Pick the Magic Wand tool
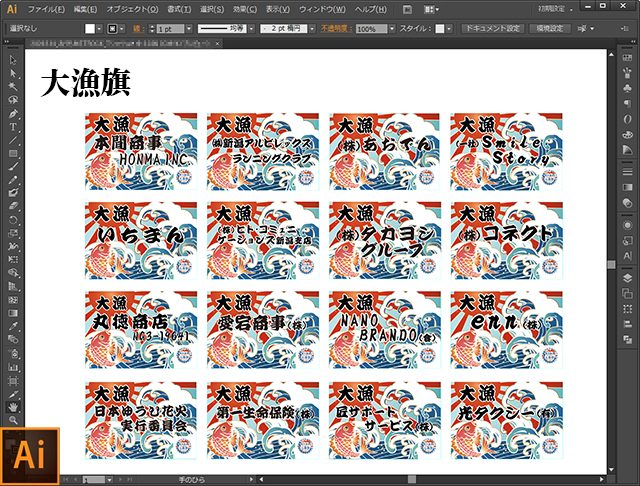This screenshot has width=640, height=486. [x=13, y=87]
